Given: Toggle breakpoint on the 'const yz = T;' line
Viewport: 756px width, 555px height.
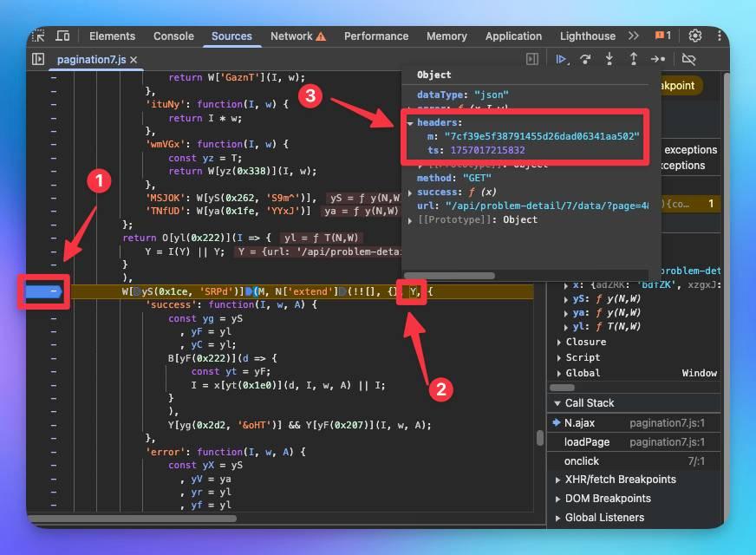Looking at the screenshot, I should tap(54, 158).
